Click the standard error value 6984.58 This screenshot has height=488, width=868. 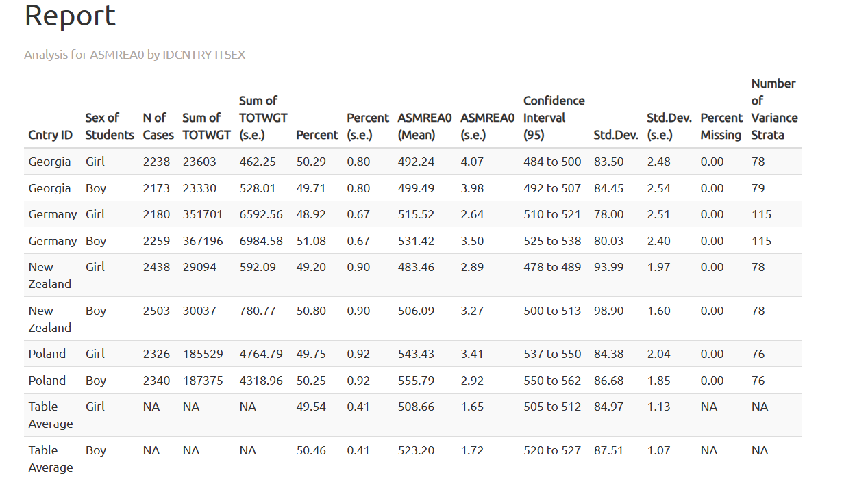[260, 241]
